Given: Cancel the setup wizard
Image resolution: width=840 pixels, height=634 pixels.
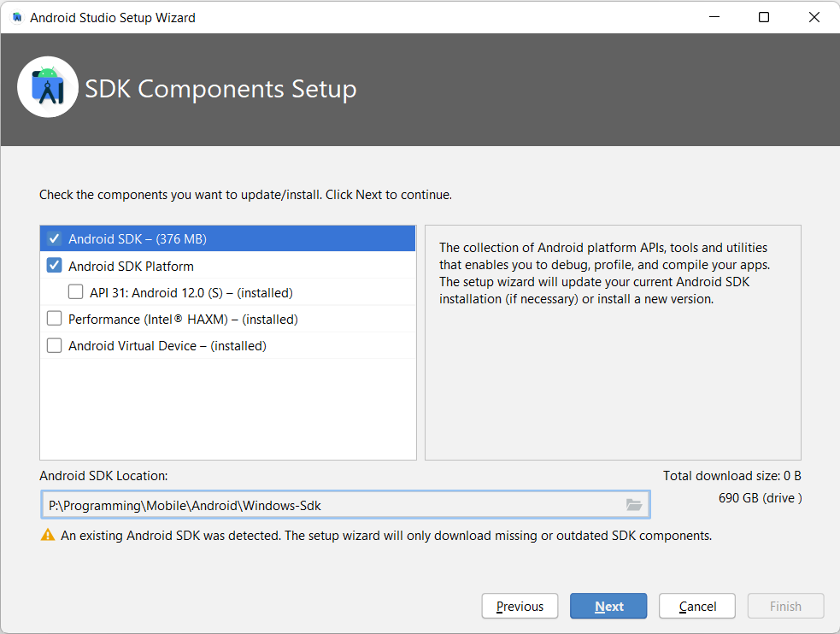Looking at the screenshot, I should [x=696, y=606].
